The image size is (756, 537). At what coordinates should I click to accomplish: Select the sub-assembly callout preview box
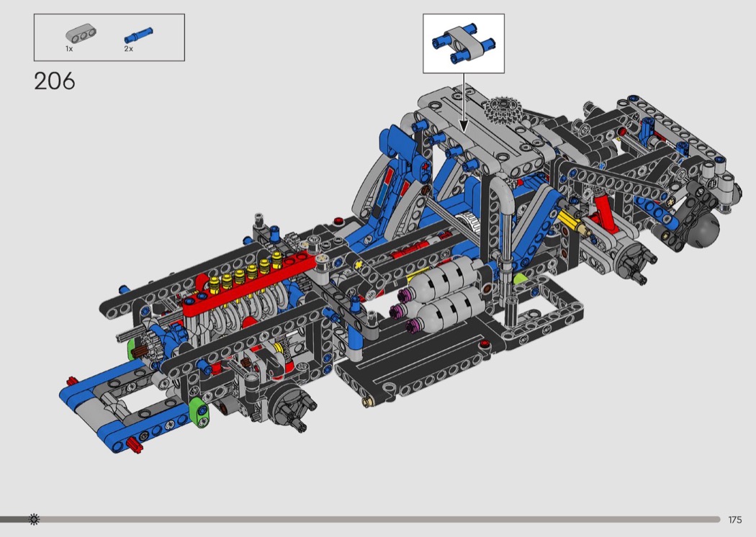pyautogui.click(x=463, y=43)
